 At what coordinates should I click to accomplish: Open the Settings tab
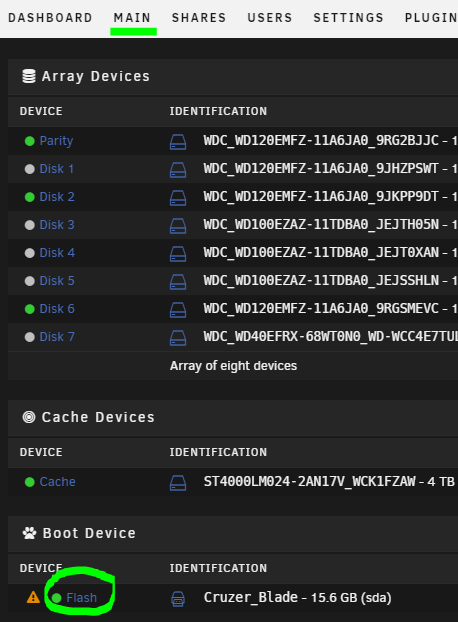click(349, 18)
